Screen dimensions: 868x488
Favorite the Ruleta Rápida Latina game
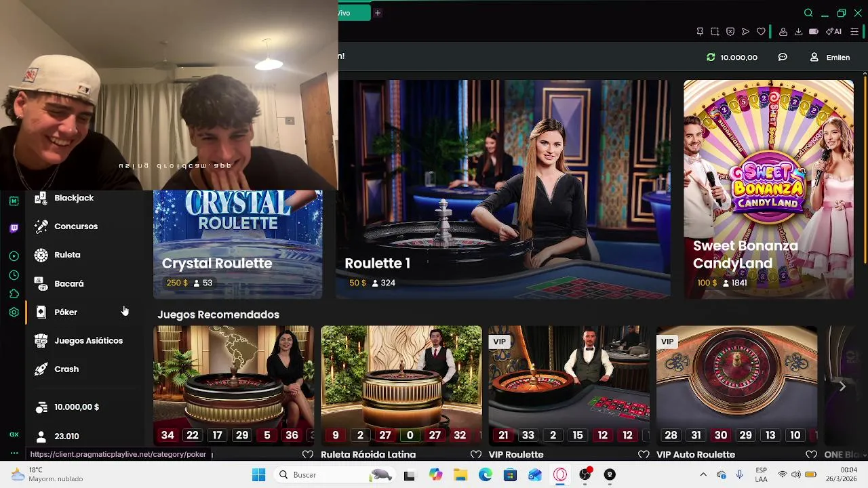(475, 455)
